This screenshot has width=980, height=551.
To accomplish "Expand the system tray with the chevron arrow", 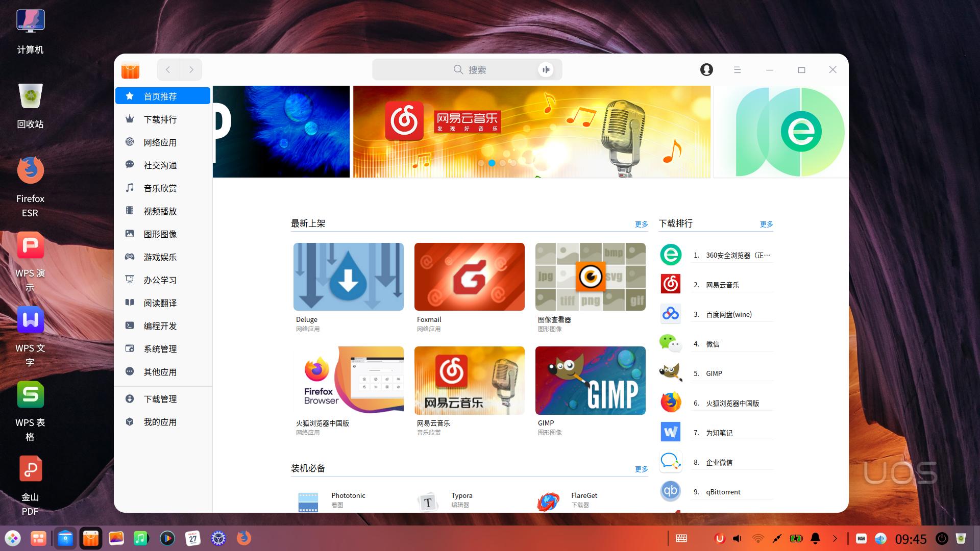I will [836, 538].
